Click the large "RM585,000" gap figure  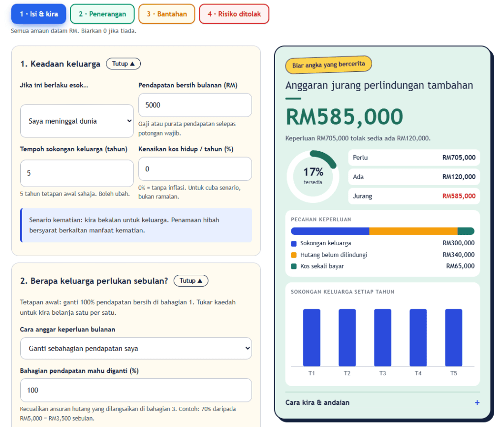pyautogui.click(x=344, y=116)
